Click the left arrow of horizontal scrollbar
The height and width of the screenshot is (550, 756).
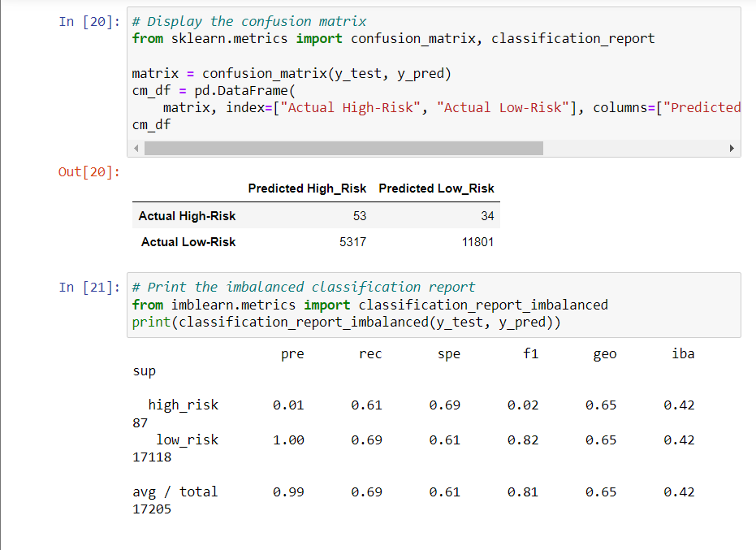coord(136,148)
